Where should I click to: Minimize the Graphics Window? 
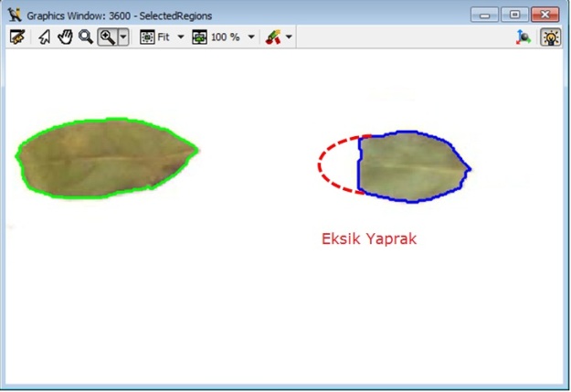coord(484,15)
